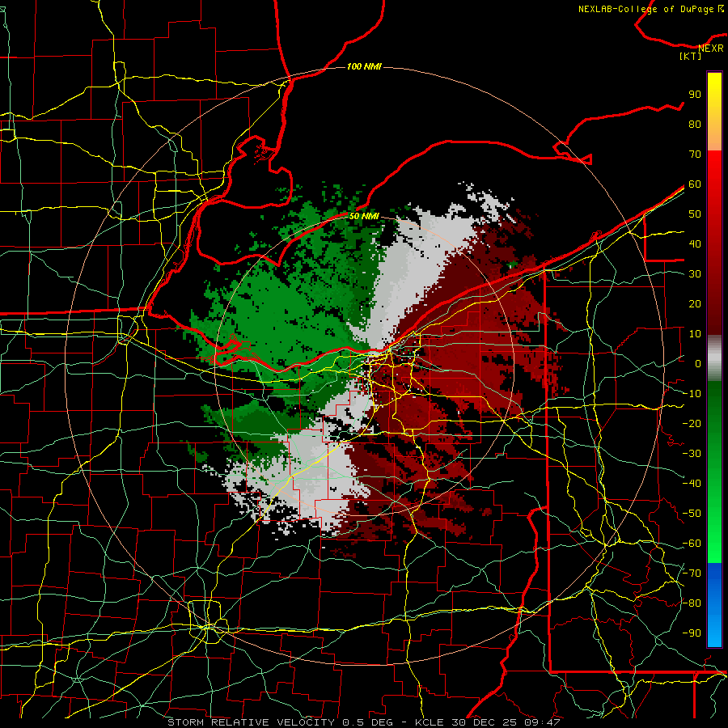Click the "-10" value on velocity scale
Viewport: 728px width, 728px height.
coord(692,394)
